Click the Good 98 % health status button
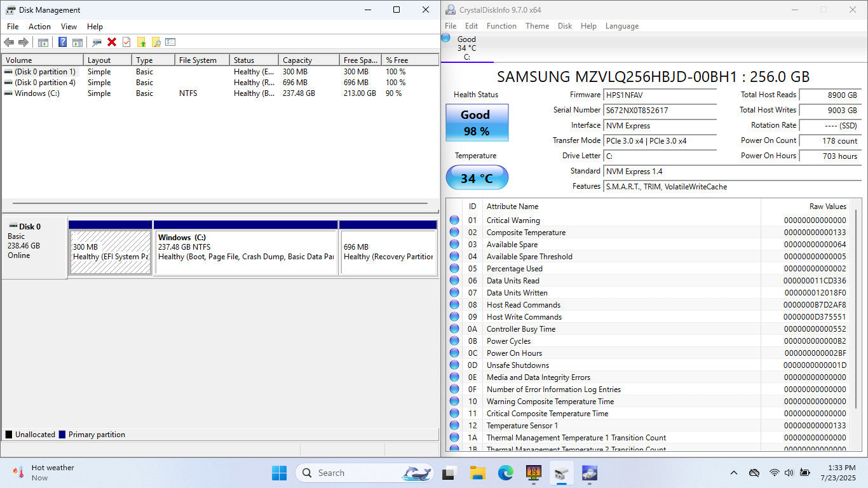 tap(477, 123)
